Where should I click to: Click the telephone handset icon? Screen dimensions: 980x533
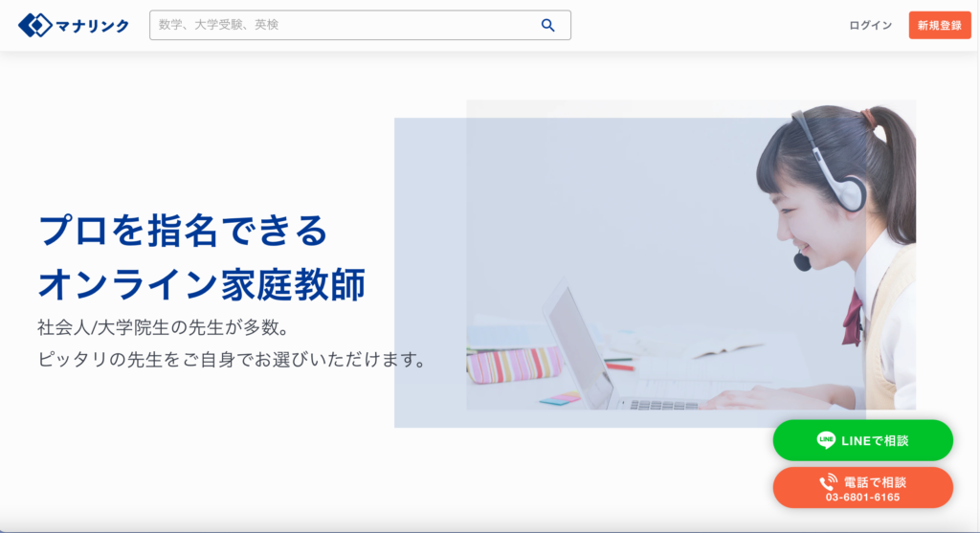point(828,481)
